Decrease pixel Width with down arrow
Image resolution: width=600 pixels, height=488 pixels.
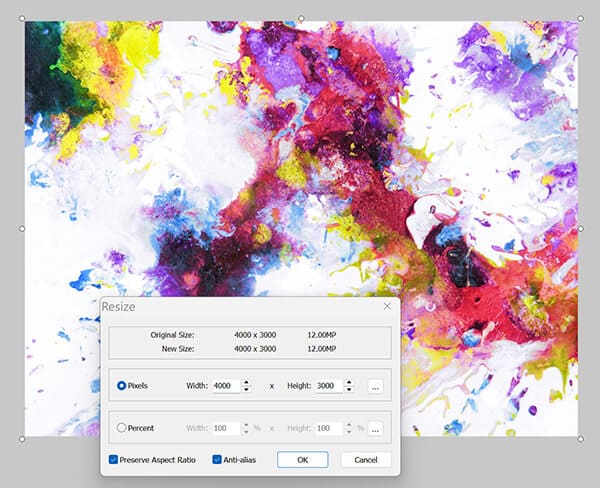pyautogui.click(x=246, y=389)
